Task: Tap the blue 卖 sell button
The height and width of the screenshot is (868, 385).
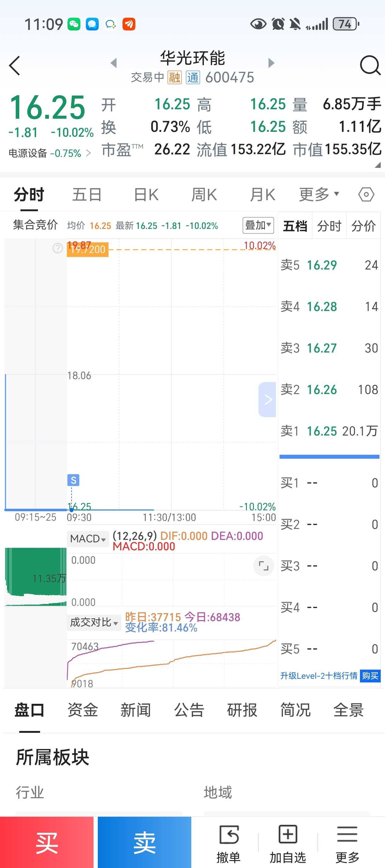Action: [x=145, y=842]
